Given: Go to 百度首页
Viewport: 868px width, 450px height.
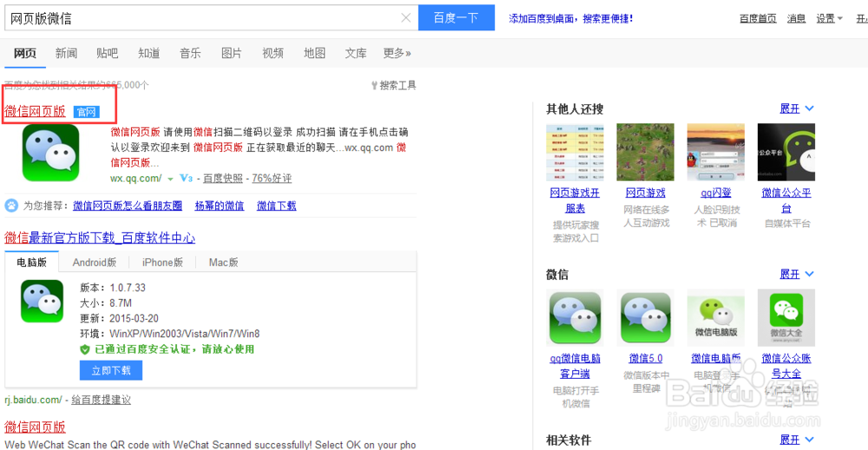Looking at the screenshot, I should point(758,18).
